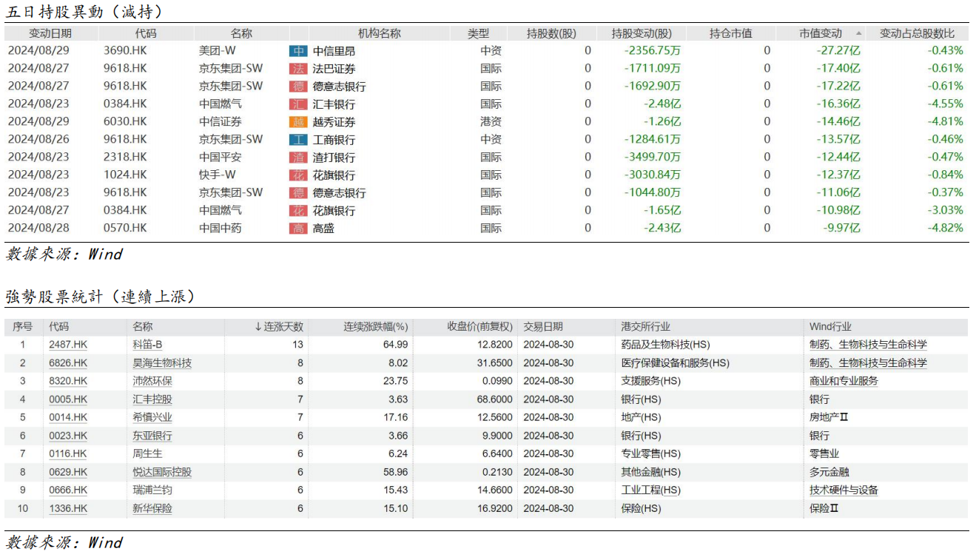Select the -4.82% share ratio cell
This screenshot has height=560, width=976.
[x=946, y=229]
